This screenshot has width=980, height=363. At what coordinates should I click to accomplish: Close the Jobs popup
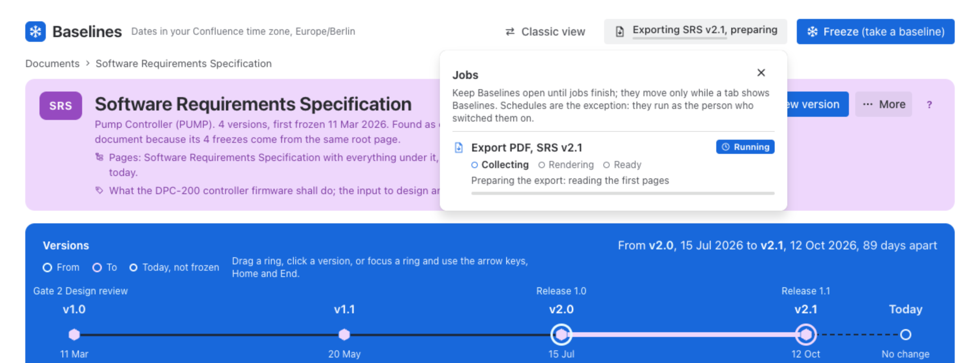[x=761, y=73]
